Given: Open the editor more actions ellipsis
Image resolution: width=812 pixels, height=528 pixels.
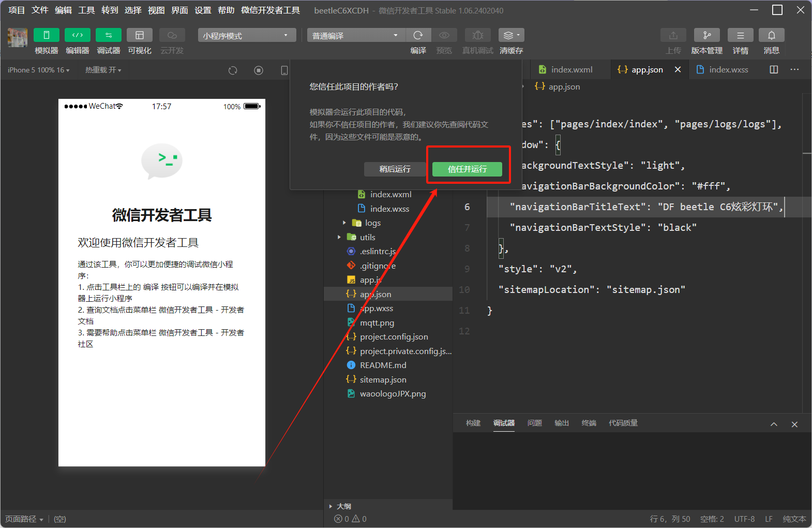Looking at the screenshot, I should pos(794,69).
